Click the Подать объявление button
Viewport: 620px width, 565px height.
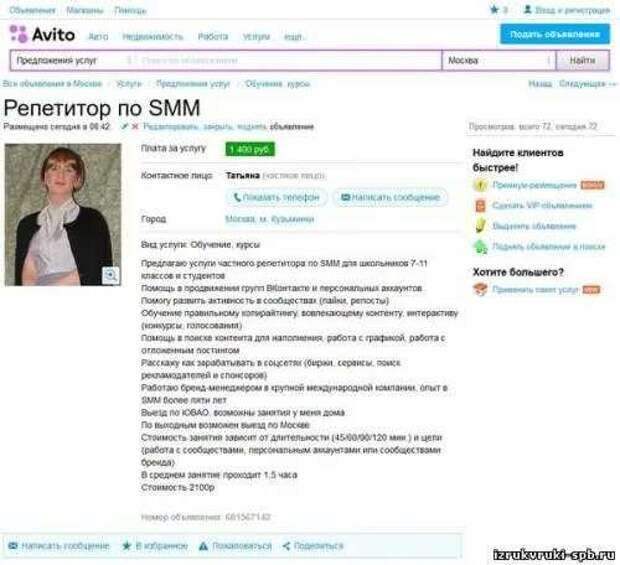click(x=555, y=34)
